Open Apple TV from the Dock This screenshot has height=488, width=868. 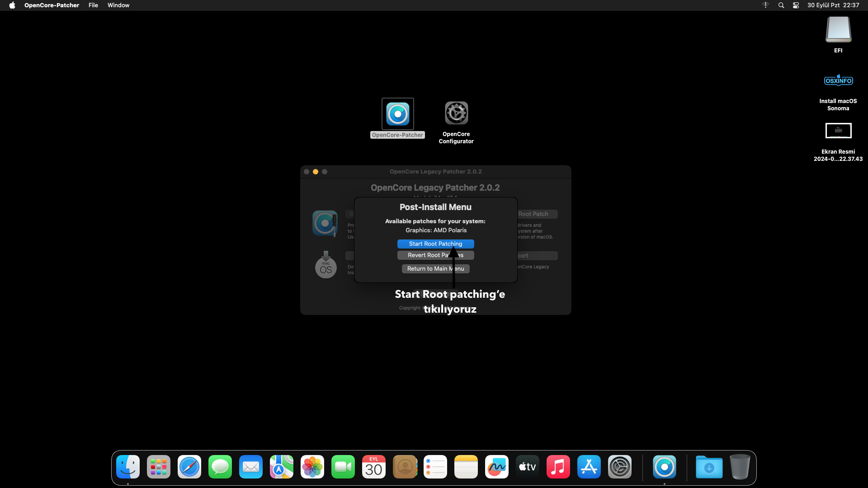click(x=528, y=467)
